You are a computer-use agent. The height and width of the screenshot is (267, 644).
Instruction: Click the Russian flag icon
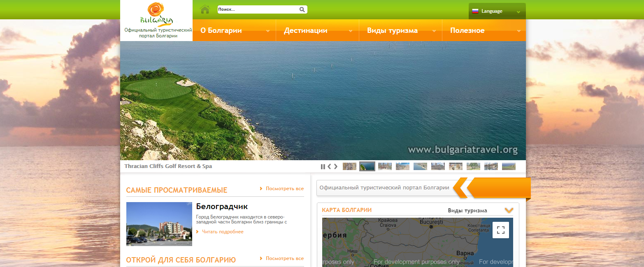(475, 11)
